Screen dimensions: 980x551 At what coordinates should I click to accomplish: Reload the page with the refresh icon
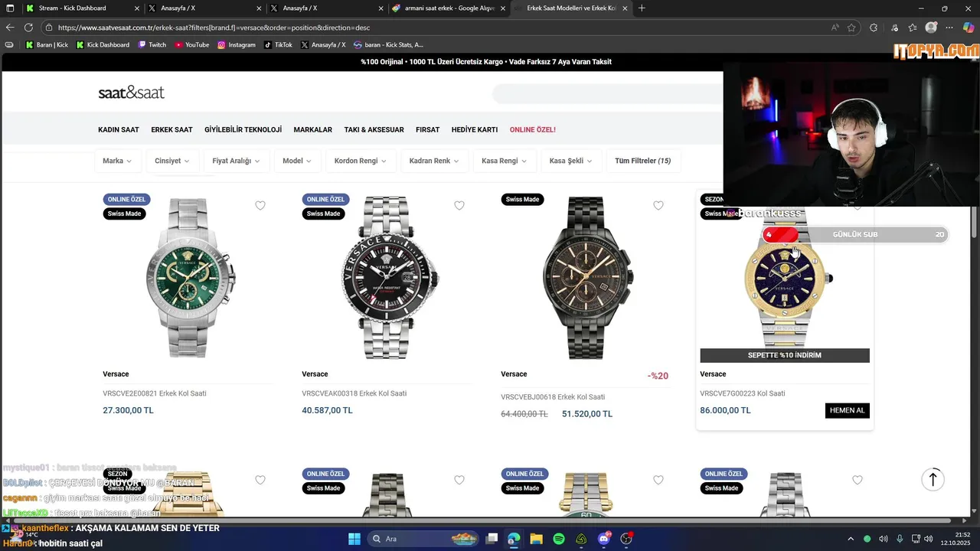coord(29,28)
